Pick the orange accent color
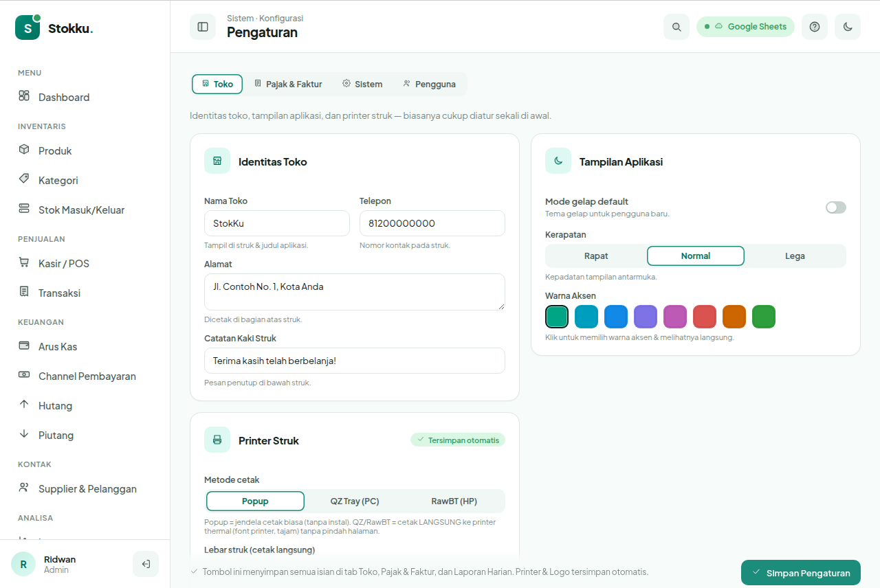This screenshot has height=588, width=880. point(734,317)
